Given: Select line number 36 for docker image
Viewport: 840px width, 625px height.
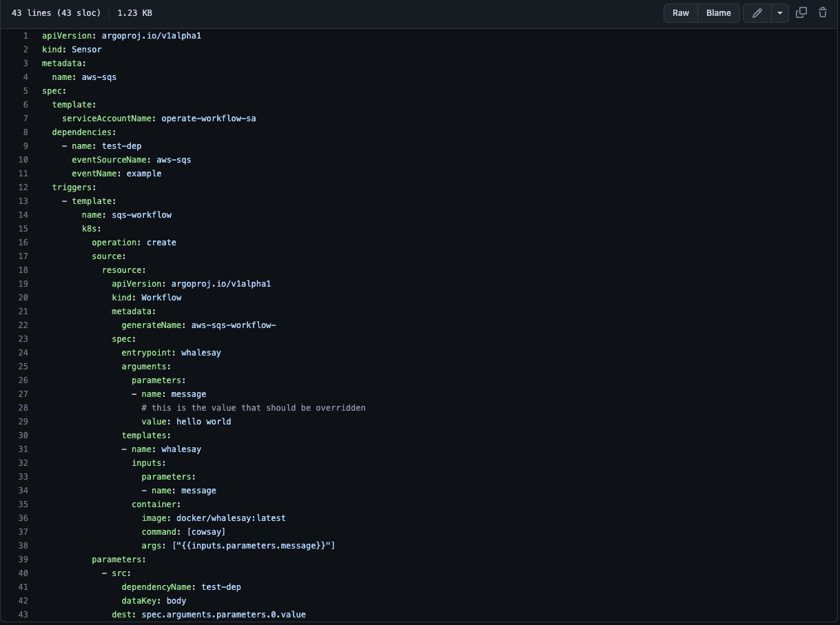Looking at the screenshot, I should click(x=23, y=518).
